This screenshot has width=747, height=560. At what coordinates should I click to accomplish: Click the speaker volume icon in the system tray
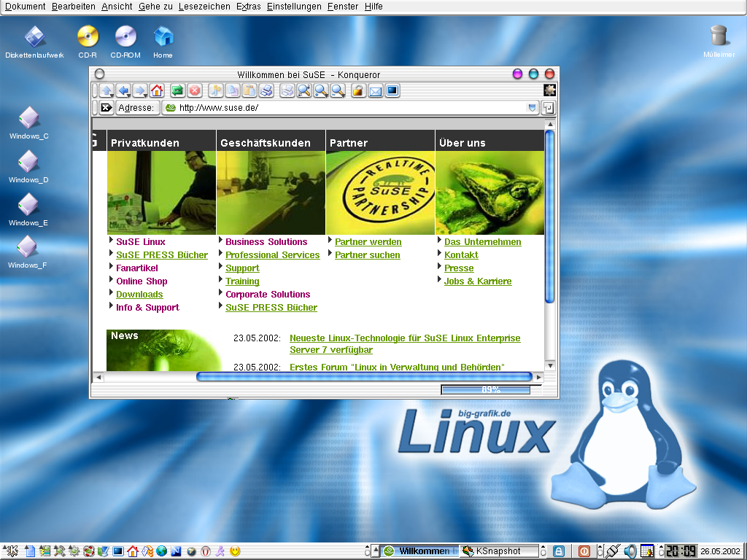tap(630, 551)
